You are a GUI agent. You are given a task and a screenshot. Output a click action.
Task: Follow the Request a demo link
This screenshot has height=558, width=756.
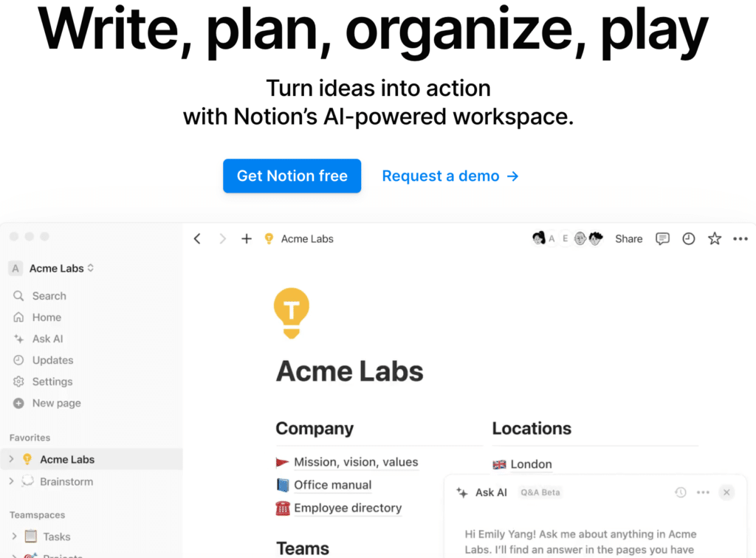tap(450, 176)
